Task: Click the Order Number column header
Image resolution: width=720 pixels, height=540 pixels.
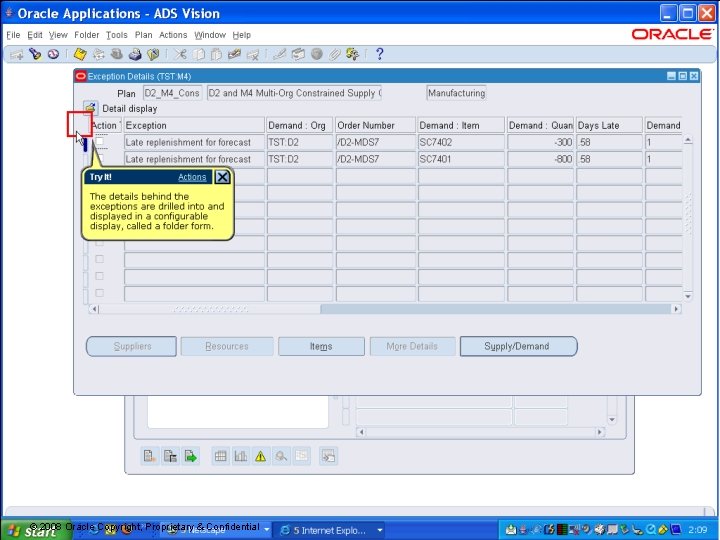Action: [375, 125]
